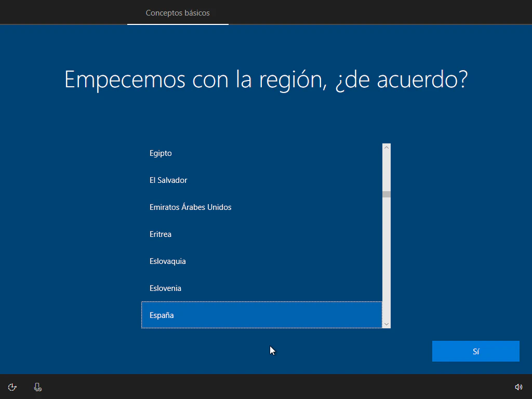Select Emiratos Árabes Unidos from list
Screen dimensions: 532x399
point(190,207)
